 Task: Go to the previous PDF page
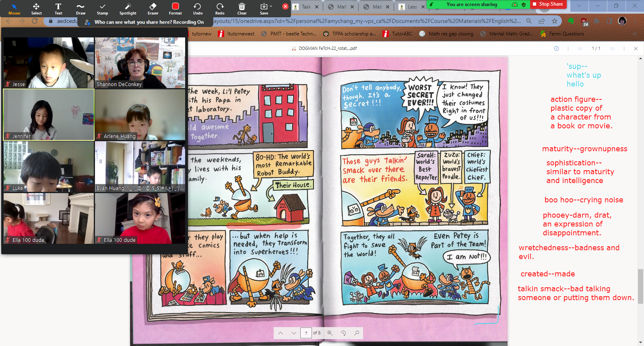pyautogui.click(x=281, y=333)
